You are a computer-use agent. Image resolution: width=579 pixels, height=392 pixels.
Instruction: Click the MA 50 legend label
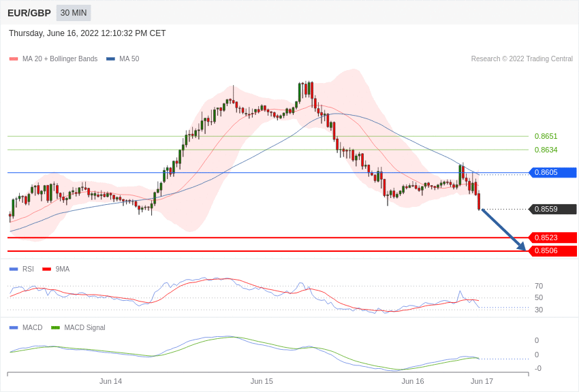(x=129, y=59)
